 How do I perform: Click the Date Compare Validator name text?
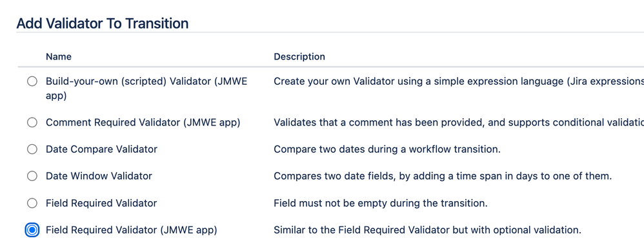tap(101, 149)
